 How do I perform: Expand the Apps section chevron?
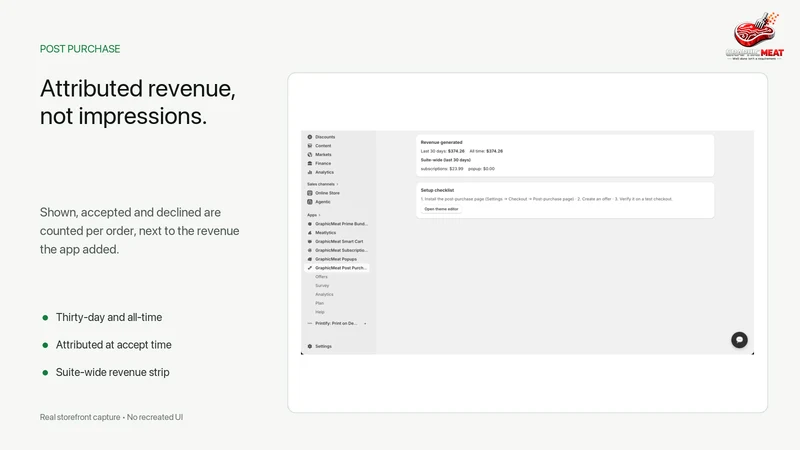(320, 215)
